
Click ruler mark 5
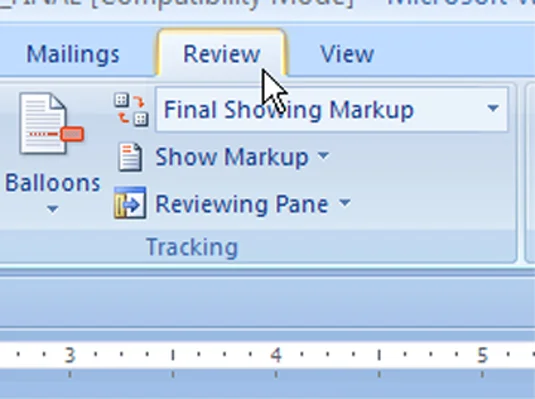coord(482,355)
